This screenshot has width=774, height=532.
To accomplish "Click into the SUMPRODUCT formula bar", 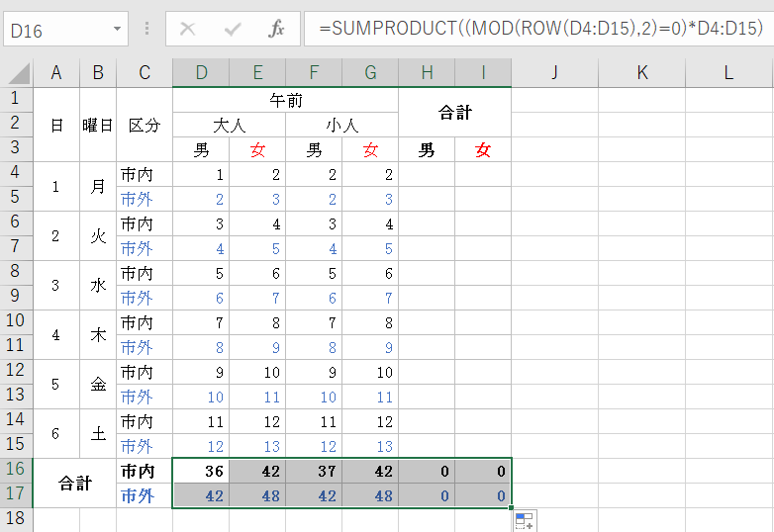I will coord(538,29).
